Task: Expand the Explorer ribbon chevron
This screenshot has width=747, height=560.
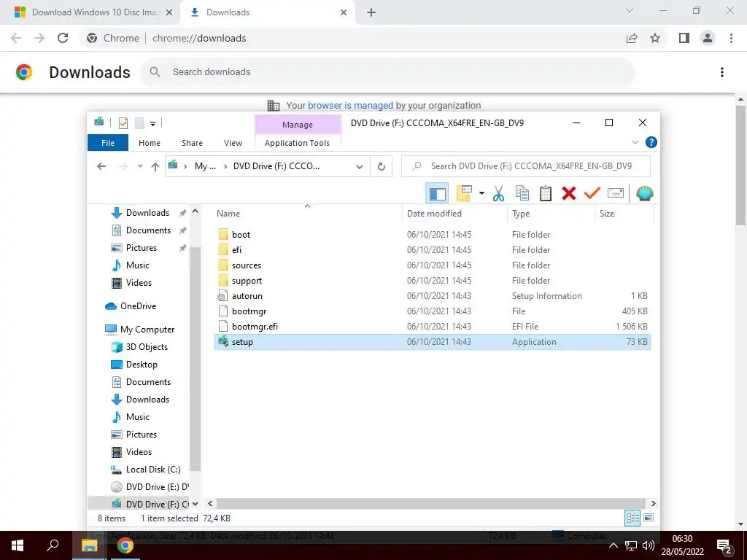Action: pos(635,142)
